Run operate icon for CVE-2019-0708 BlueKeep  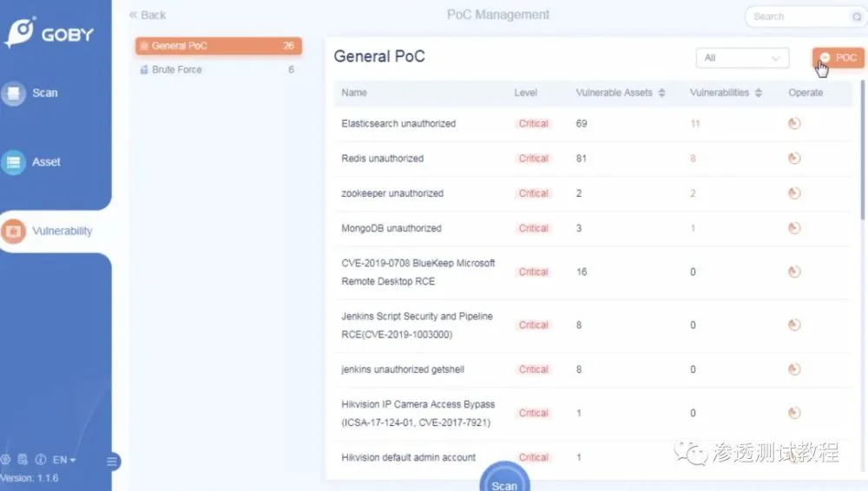(x=794, y=272)
